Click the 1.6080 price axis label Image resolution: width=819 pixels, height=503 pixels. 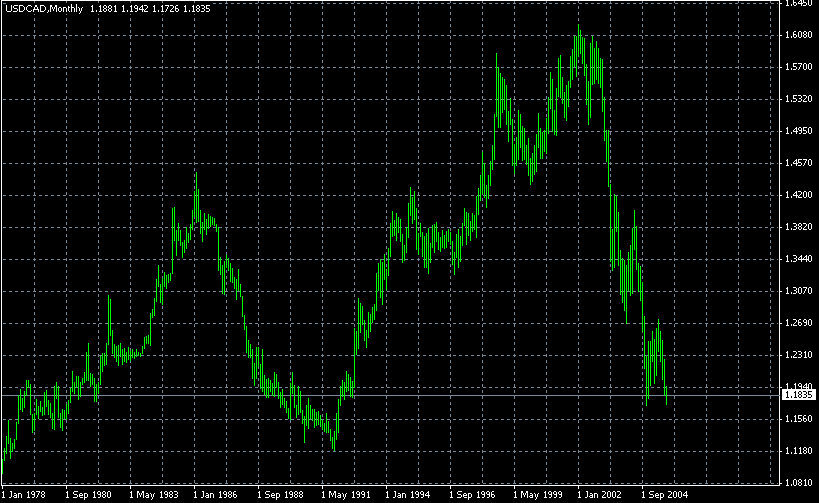coord(799,35)
